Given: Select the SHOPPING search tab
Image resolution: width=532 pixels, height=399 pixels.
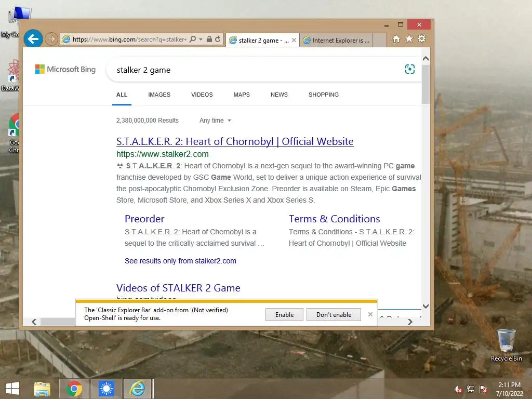Looking at the screenshot, I should 324,95.
